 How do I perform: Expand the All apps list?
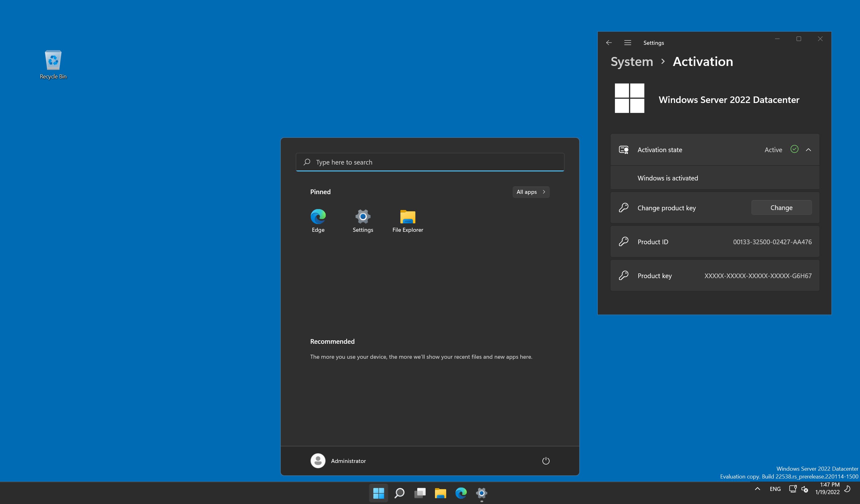point(531,192)
